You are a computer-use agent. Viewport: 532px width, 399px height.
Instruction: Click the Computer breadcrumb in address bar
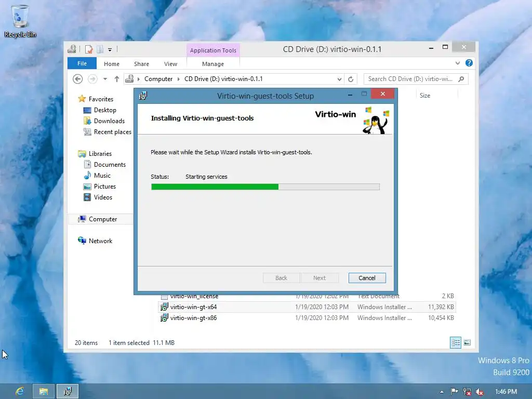[158, 79]
